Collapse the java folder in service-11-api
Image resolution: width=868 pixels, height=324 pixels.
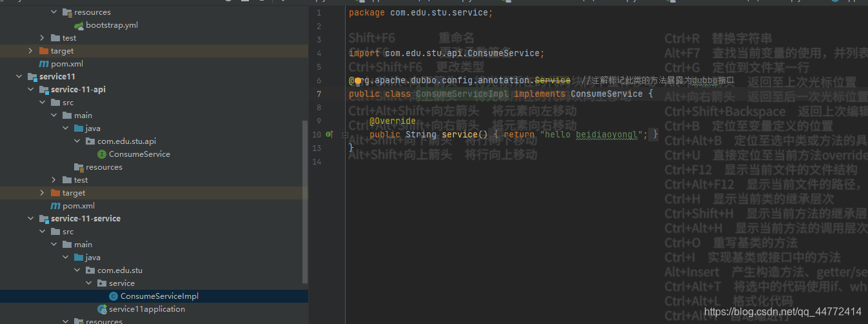point(66,128)
